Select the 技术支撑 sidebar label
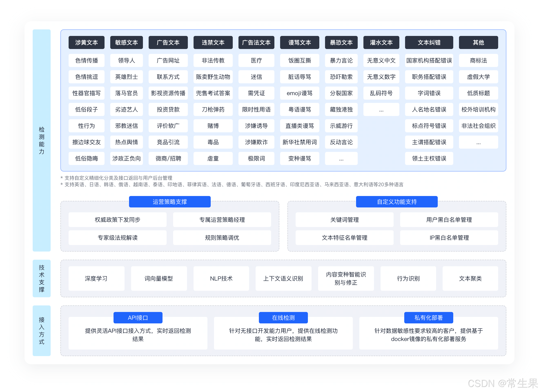Image resolution: width=539 pixels, height=392 pixels. pos(42,278)
